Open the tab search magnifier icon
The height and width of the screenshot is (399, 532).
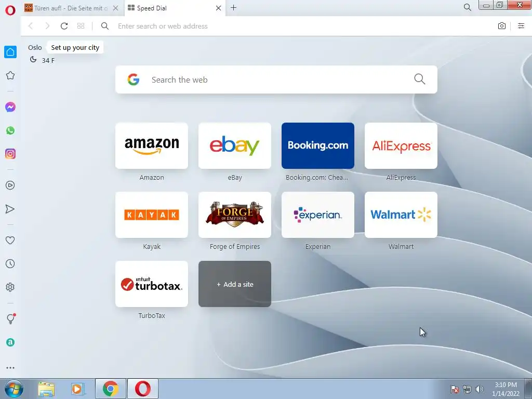tap(467, 7)
